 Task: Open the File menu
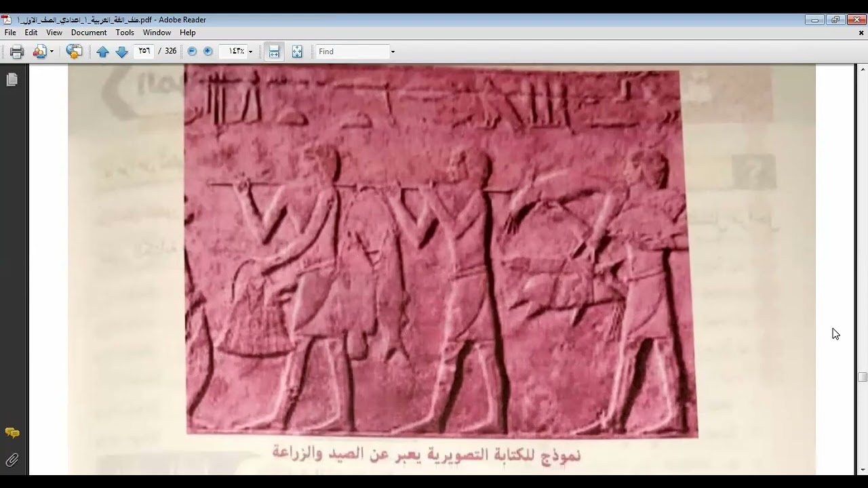(x=10, y=33)
